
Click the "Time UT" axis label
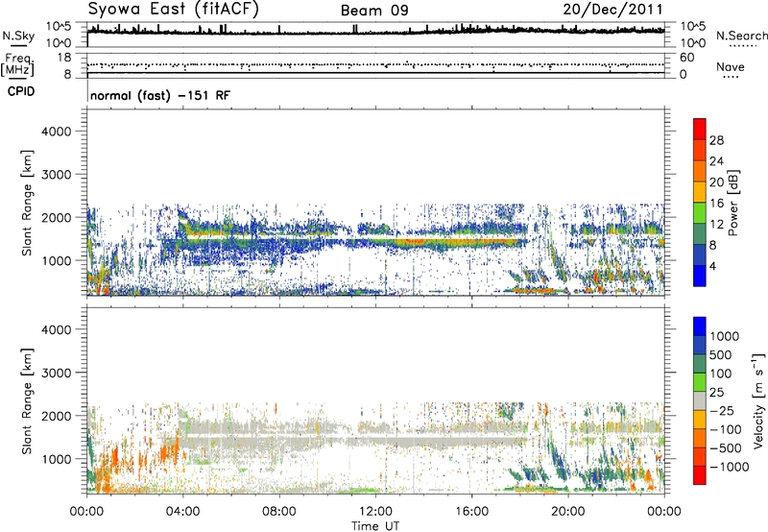point(375,525)
